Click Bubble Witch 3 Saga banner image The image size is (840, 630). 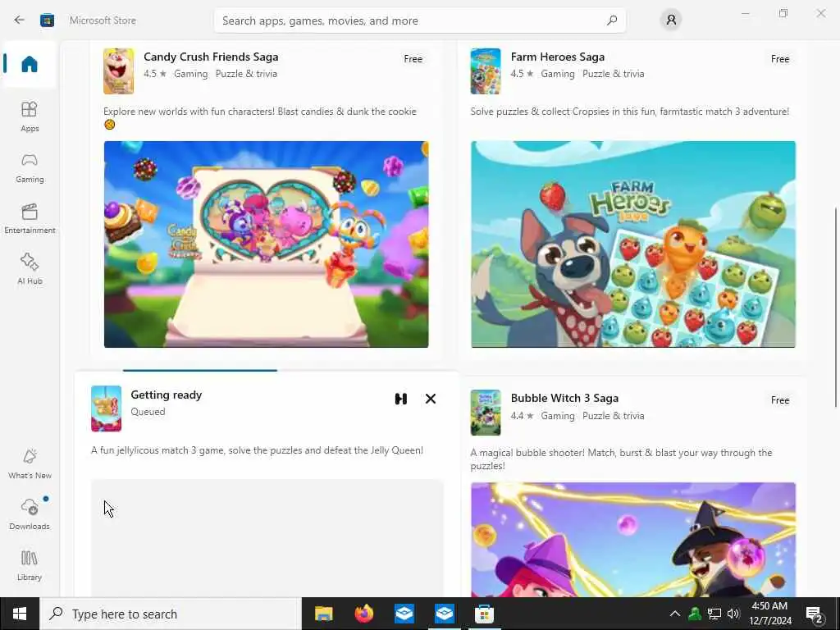[x=633, y=540]
